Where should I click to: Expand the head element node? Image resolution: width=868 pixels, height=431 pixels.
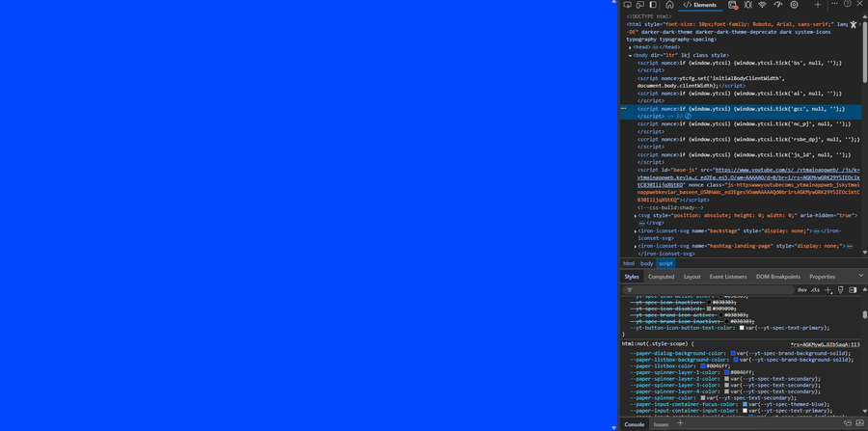630,47
